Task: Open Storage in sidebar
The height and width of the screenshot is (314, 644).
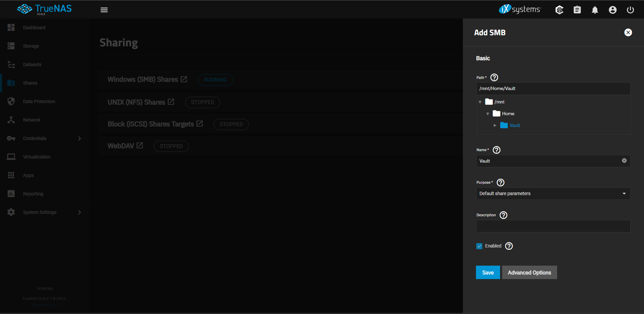Action: (45, 46)
